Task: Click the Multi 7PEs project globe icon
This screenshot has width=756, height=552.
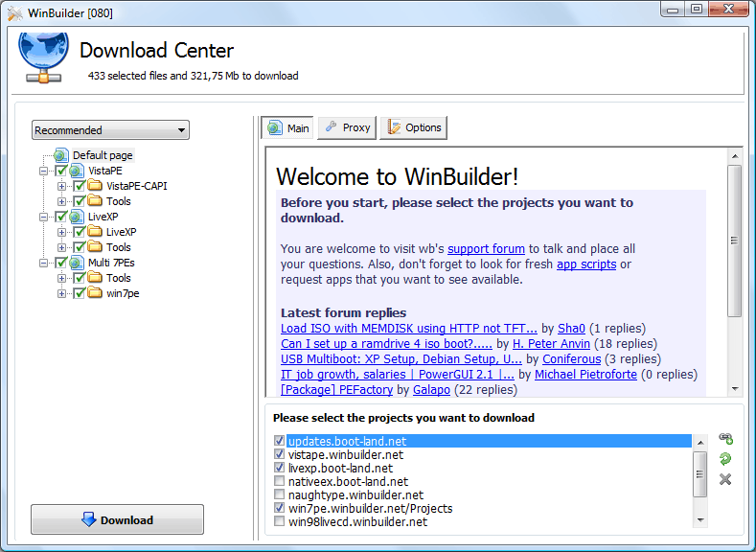Action: pos(77,263)
